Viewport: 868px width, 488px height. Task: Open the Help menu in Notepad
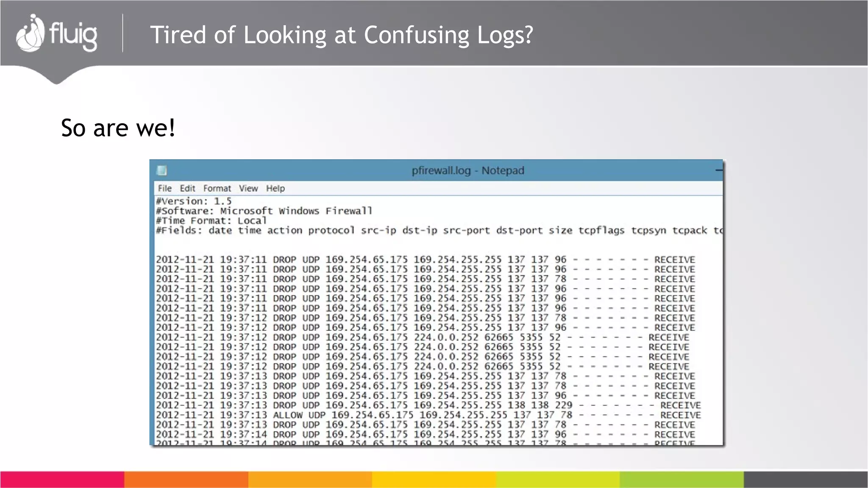coord(275,188)
